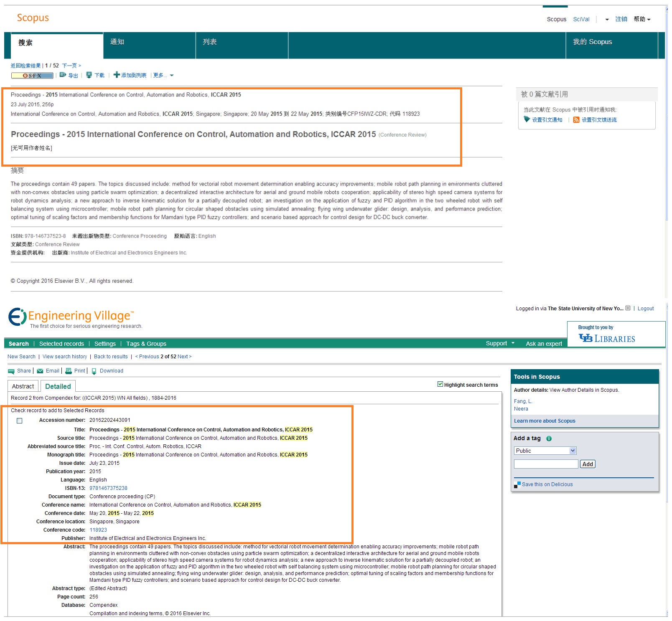The width and height of the screenshot is (672, 621).
Task: Open author Fang, L. in Scopus
Action: (523, 401)
